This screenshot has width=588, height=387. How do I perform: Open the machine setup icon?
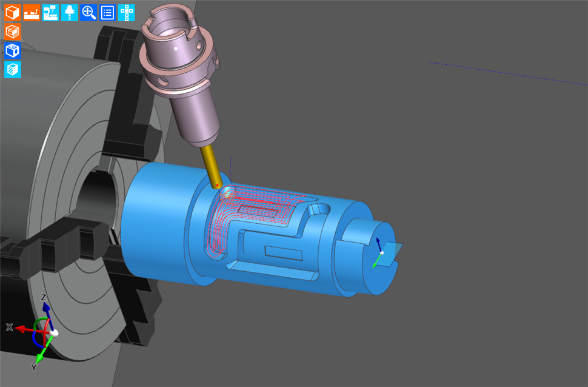32,13
